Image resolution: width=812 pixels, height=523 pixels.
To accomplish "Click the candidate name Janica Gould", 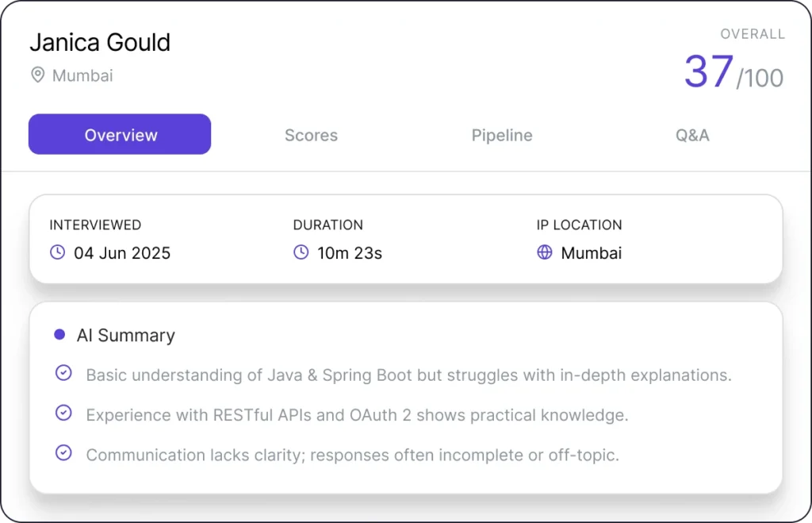I will coord(100,42).
